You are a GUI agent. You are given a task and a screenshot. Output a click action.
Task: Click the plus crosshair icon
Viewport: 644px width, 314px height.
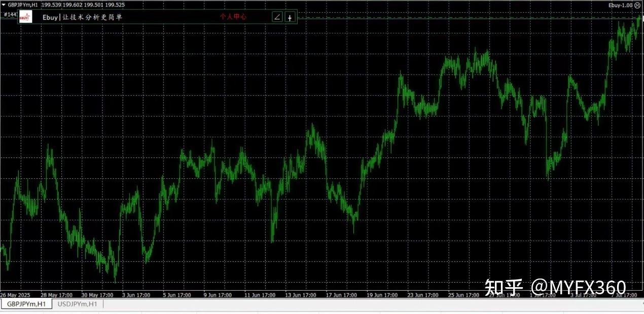pyautogui.click(x=290, y=17)
